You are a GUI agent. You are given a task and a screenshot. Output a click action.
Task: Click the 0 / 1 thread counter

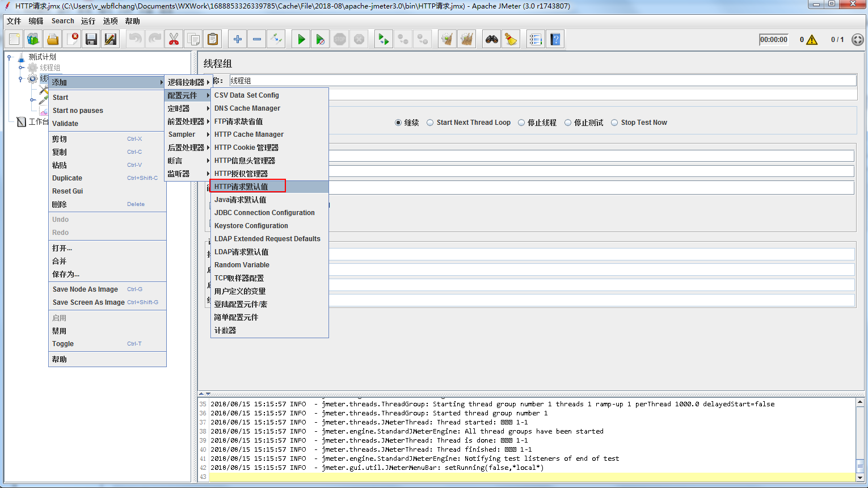click(837, 40)
